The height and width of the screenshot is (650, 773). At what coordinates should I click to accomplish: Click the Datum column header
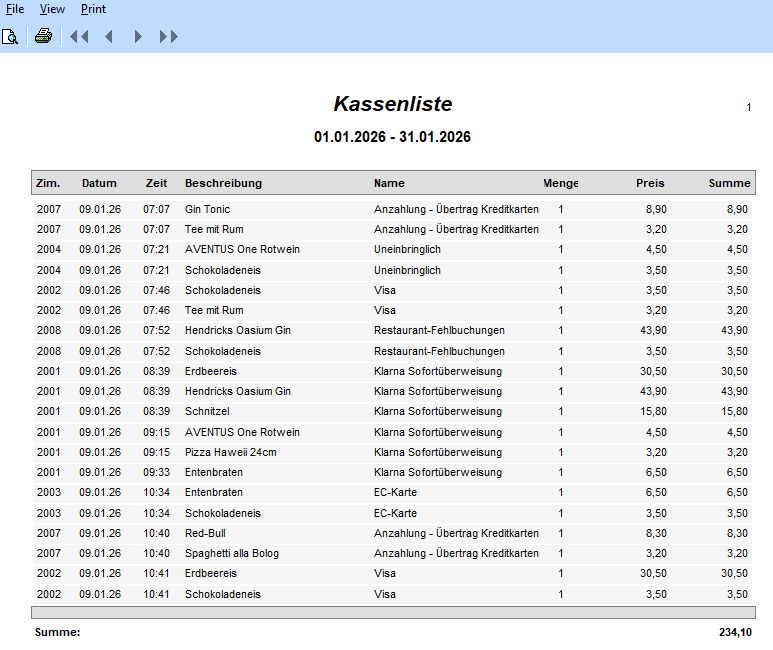[99, 183]
